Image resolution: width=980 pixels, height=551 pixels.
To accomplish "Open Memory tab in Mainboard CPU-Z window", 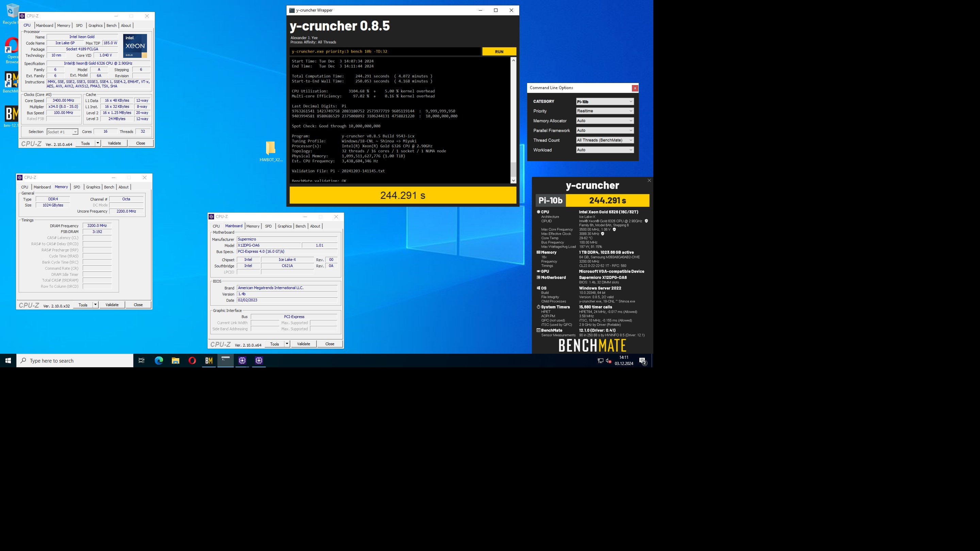I will 252,226.
